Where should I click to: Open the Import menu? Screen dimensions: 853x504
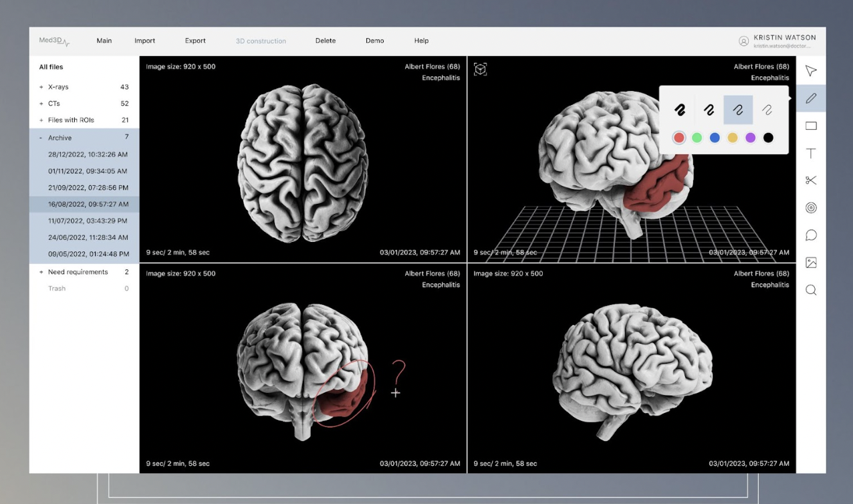coord(144,41)
